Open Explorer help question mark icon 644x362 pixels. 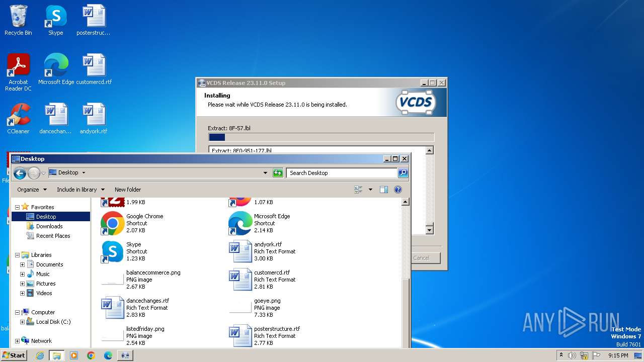click(x=398, y=190)
